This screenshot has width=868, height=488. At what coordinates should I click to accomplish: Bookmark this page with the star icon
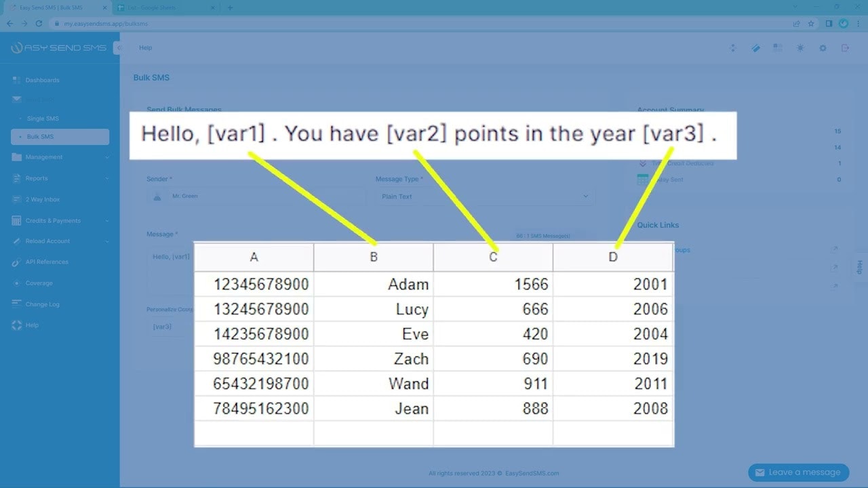[811, 23]
